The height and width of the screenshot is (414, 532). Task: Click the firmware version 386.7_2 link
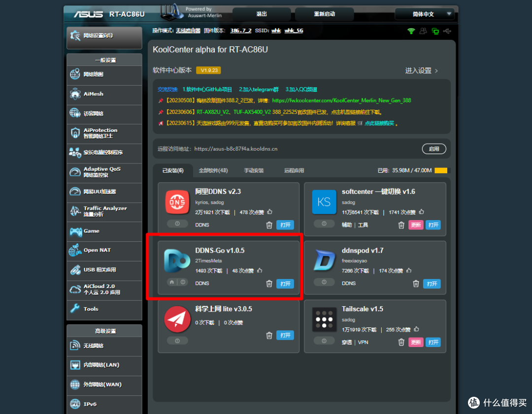[x=241, y=31]
